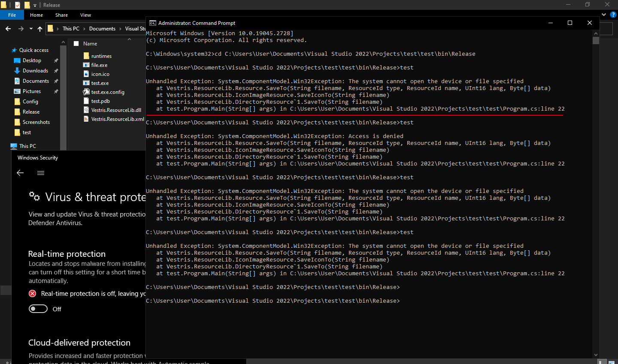
Task: Switch to the View tab
Action: (85, 15)
